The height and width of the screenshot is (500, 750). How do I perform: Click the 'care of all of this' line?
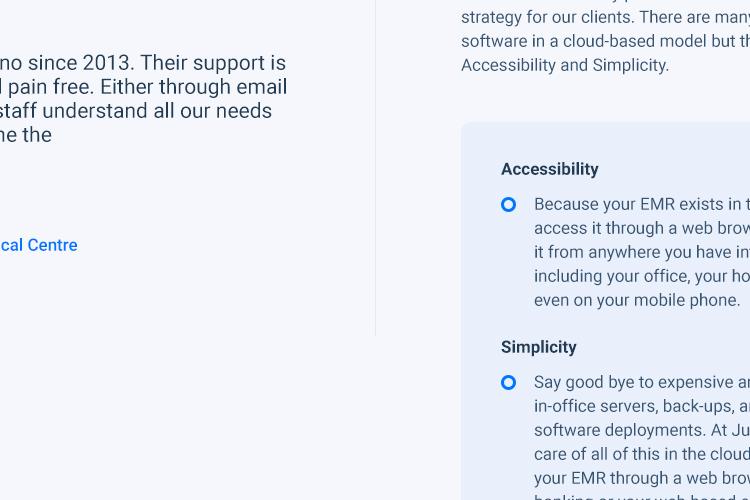coord(642,454)
